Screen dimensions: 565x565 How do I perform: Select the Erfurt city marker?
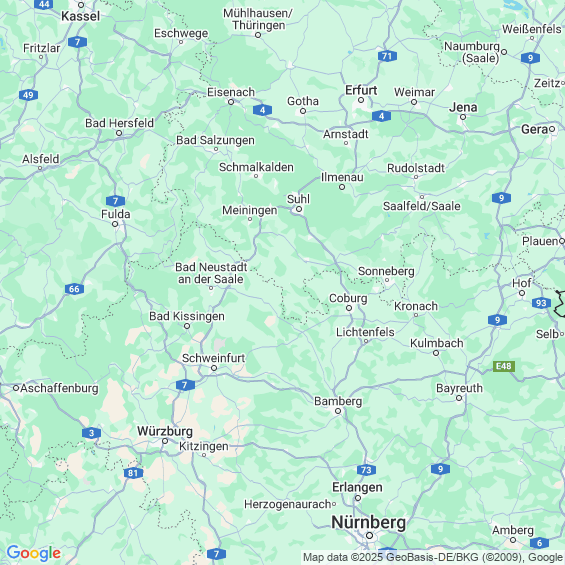tap(361, 100)
